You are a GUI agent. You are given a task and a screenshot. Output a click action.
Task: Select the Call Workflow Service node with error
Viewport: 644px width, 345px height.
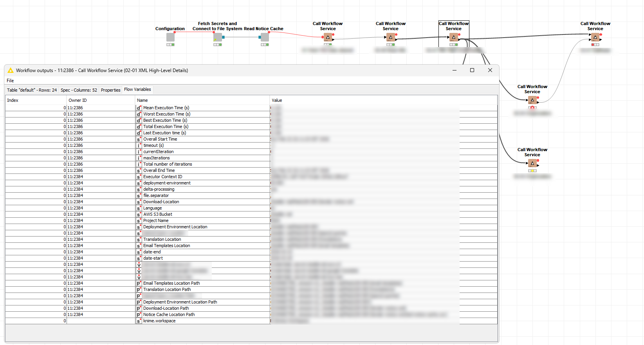point(532,100)
